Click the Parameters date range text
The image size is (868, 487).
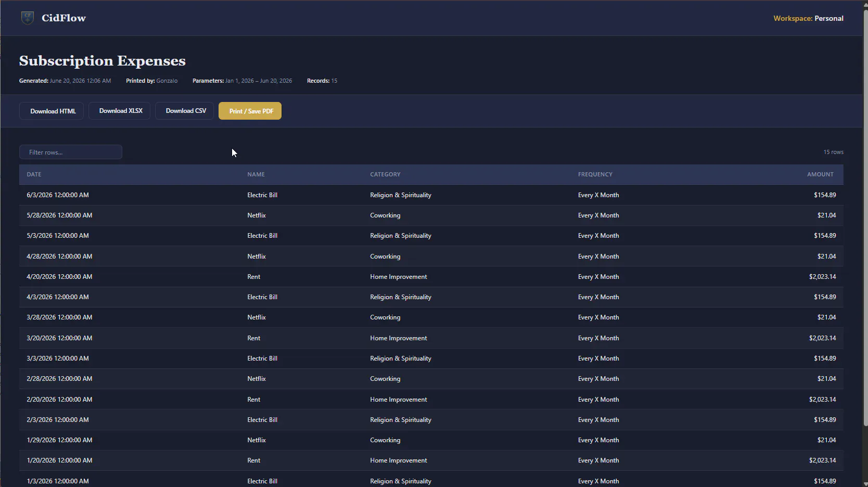click(x=242, y=81)
